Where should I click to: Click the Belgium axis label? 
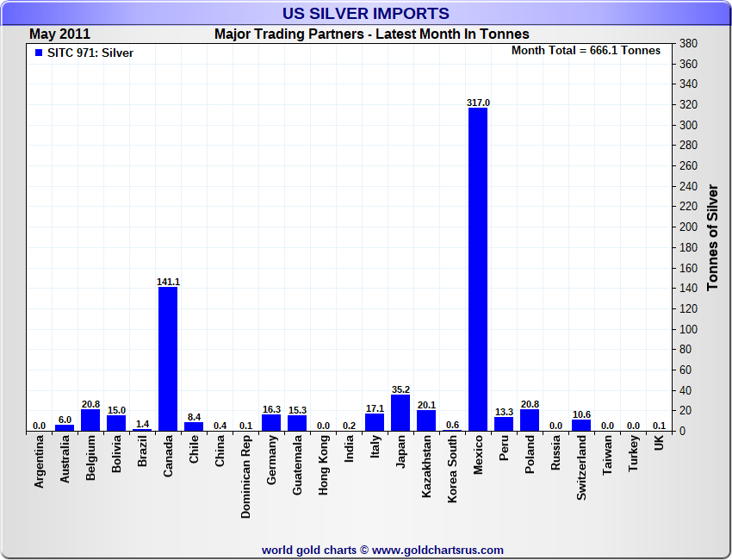pyautogui.click(x=90, y=457)
